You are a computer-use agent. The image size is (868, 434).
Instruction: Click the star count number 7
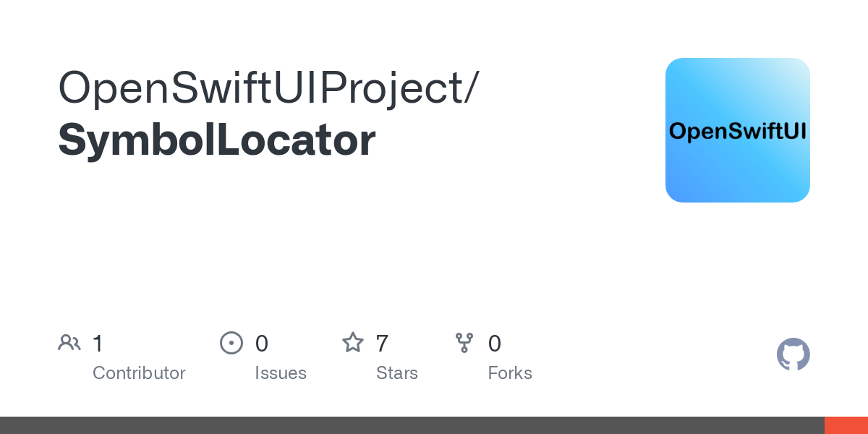point(383,344)
